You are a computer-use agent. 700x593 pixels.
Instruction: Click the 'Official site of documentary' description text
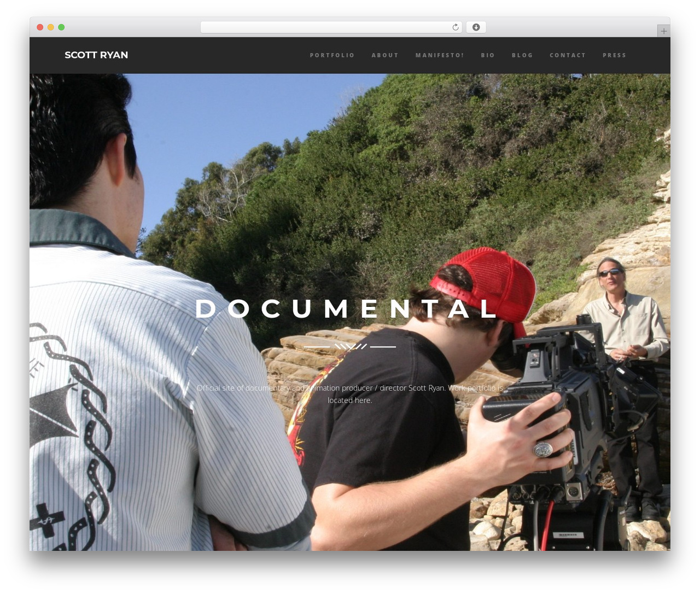(x=349, y=394)
